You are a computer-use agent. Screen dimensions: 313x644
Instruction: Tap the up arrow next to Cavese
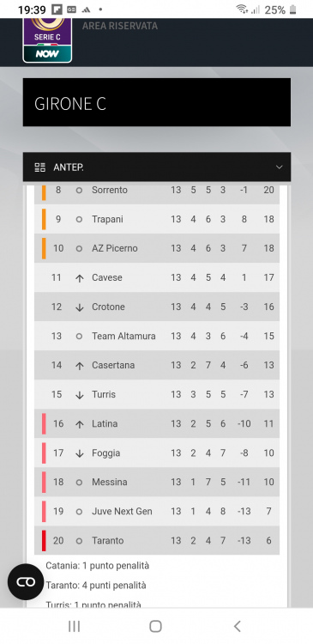(x=80, y=278)
